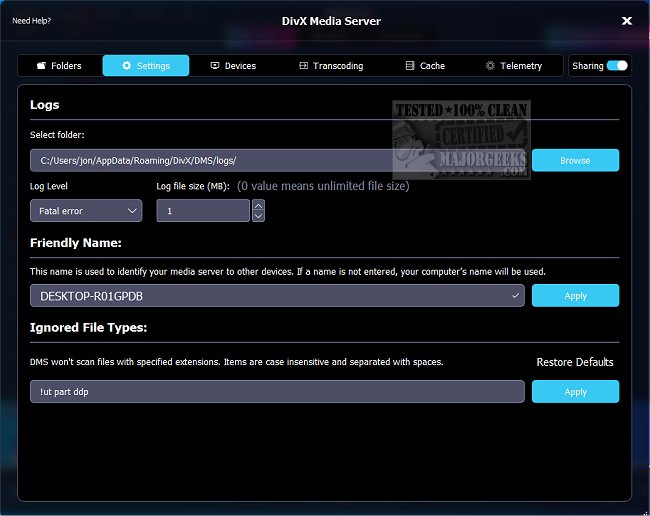Close the DivX Media Server window
Viewport: 650px width, 516px height.
[626, 21]
